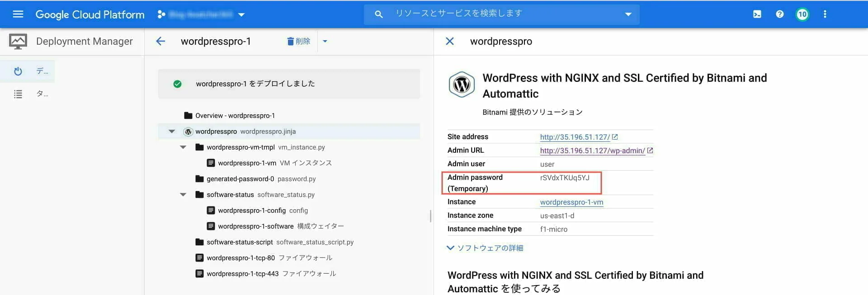Expand the search bar dropdown arrow
Viewport: 868px width, 295px height.
point(628,14)
